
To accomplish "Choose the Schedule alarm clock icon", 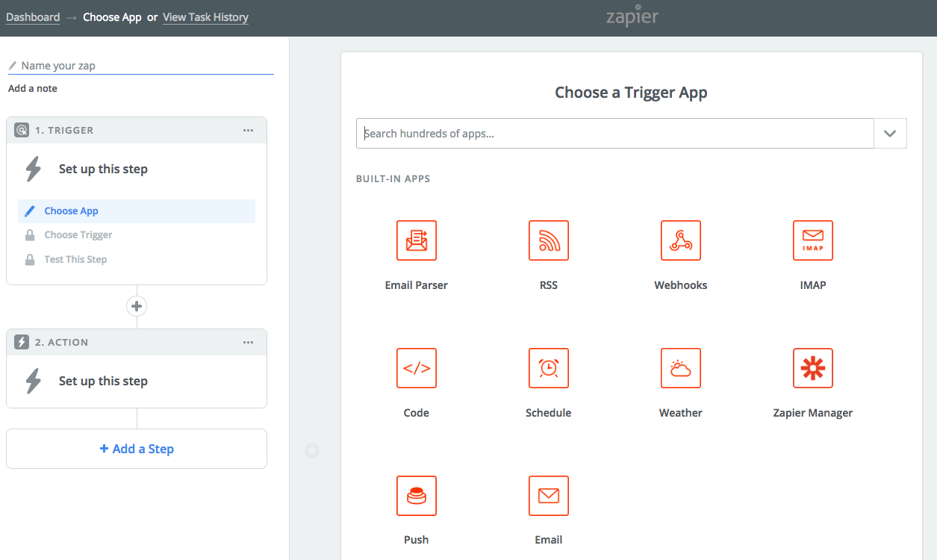I will 549,368.
